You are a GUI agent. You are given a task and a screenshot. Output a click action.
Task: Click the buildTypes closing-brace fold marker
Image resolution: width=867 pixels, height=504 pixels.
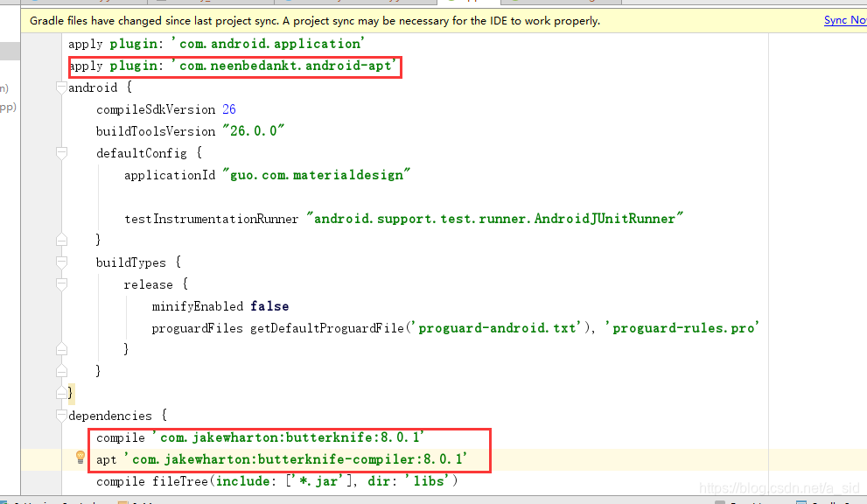[61, 371]
